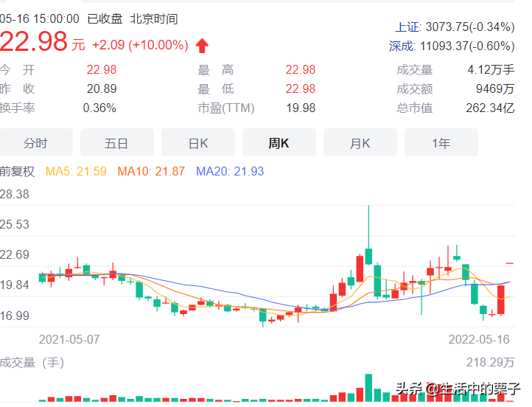Click the 2021-05-07 start date label
The height and width of the screenshot is (407, 532).
click(x=69, y=339)
